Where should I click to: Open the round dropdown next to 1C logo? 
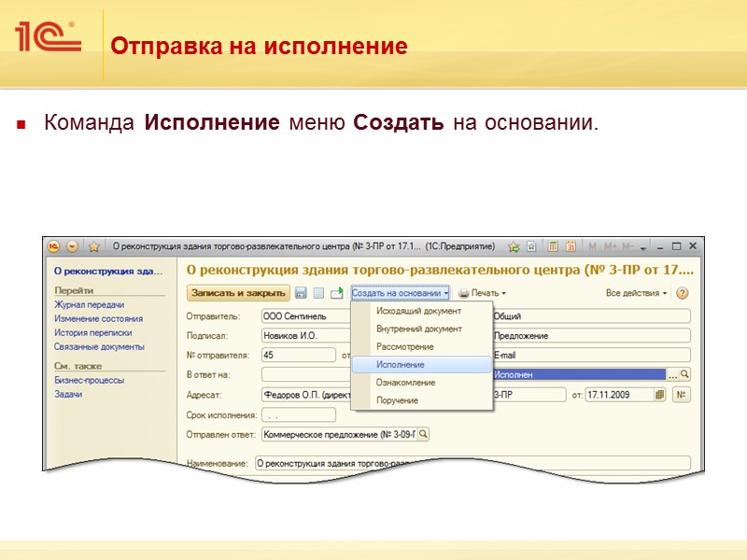coord(73,246)
